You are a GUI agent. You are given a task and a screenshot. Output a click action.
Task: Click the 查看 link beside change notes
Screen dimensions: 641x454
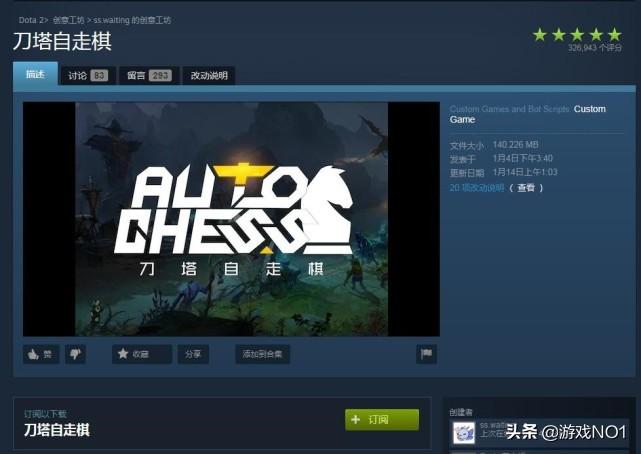[526, 188]
